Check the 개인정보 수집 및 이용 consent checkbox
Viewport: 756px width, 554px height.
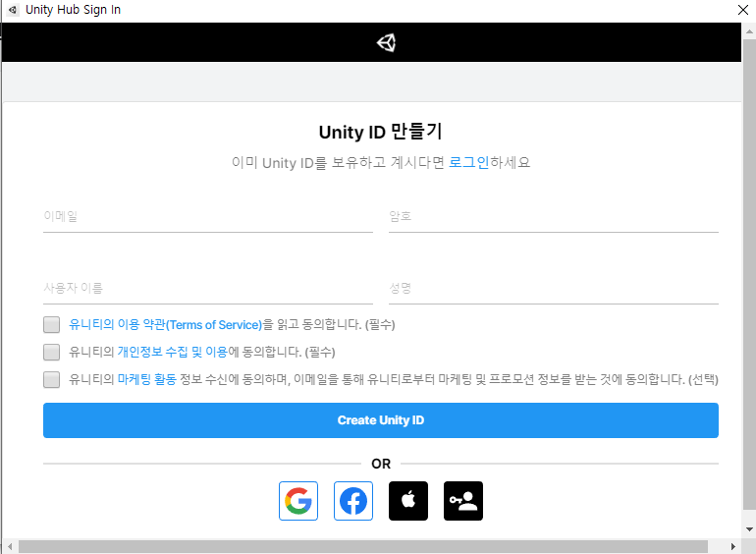pyautogui.click(x=52, y=352)
